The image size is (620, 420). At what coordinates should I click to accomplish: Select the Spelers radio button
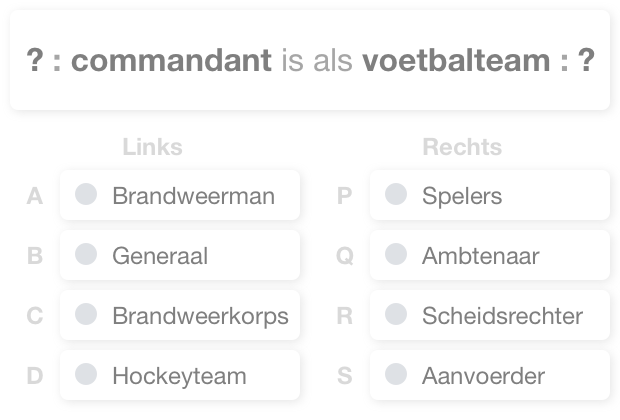[x=397, y=194]
